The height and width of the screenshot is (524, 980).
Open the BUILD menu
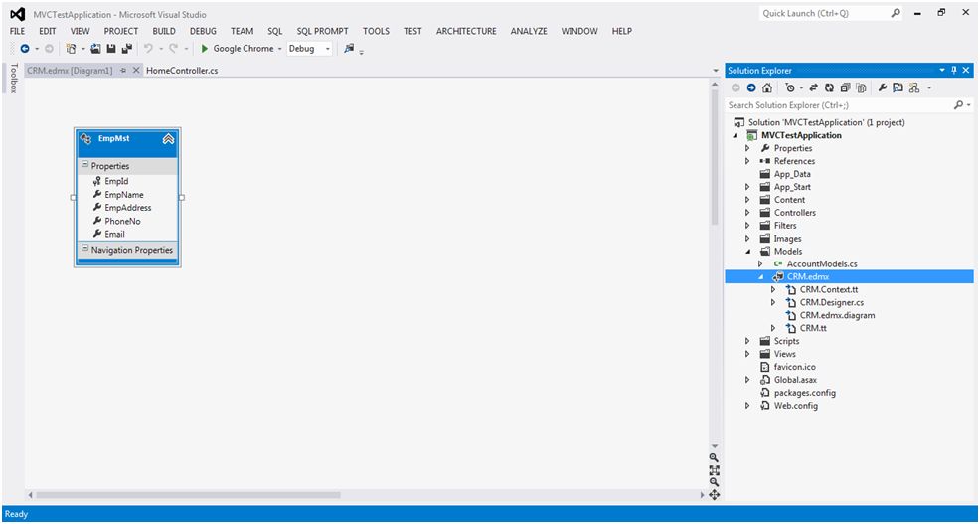click(x=164, y=31)
